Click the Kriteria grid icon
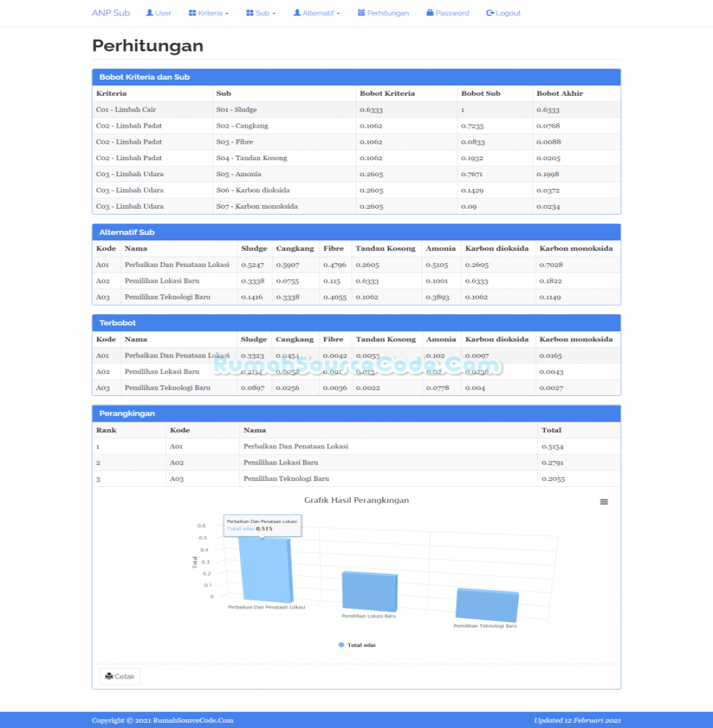713x728 pixels. 193,13
